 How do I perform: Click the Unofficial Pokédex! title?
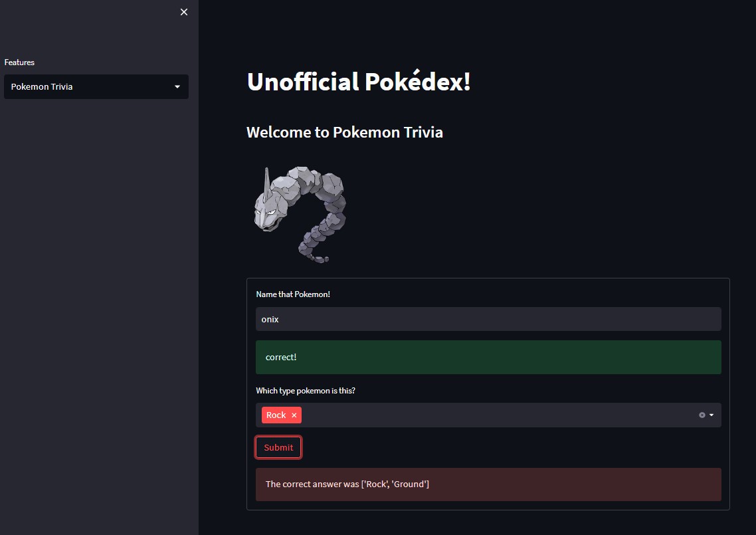[x=359, y=82]
